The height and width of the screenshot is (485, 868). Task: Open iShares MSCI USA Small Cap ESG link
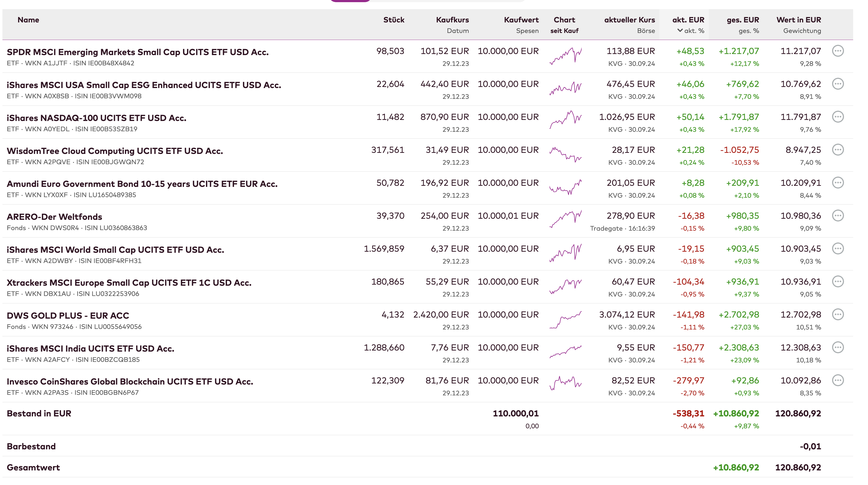[144, 85]
